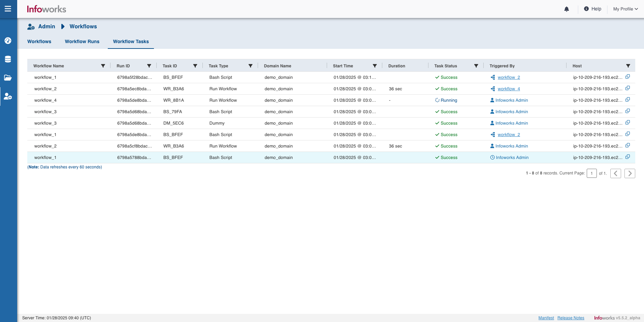Copy host for workflow_2 run 6798a5cf8bdac row
The height and width of the screenshot is (322, 644).
tap(628, 146)
